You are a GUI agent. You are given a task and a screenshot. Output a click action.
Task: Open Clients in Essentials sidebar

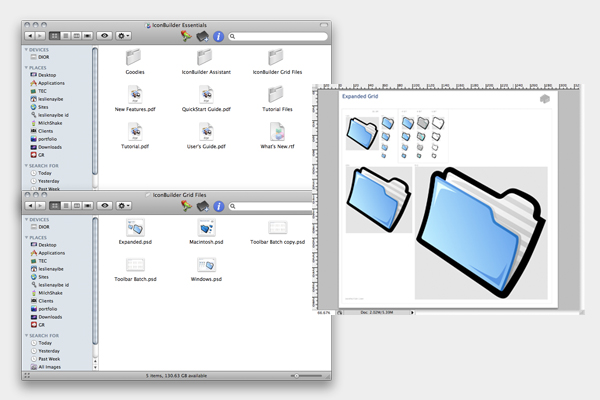(x=42, y=131)
